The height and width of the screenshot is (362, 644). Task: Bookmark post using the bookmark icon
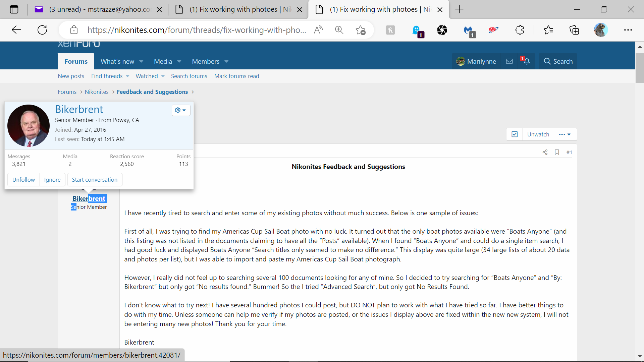pyautogui.click(x=557, y=152)
